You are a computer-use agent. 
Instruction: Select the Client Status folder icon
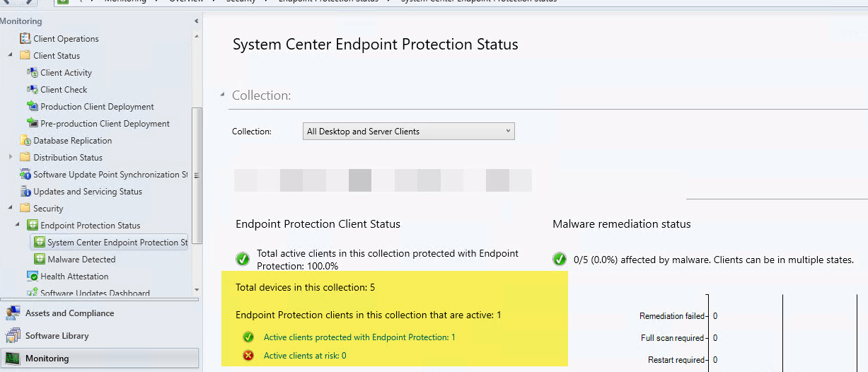coord(25,56)
